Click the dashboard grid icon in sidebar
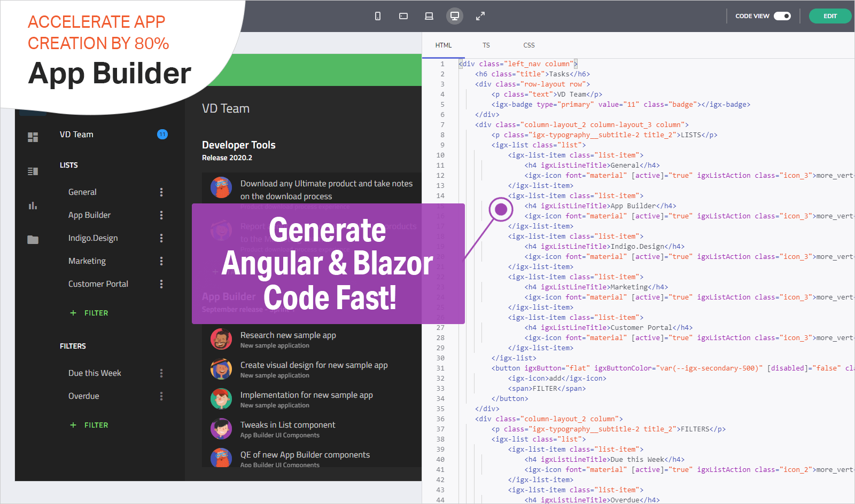Viewport: 855px width, 504px height. (33, 137)
